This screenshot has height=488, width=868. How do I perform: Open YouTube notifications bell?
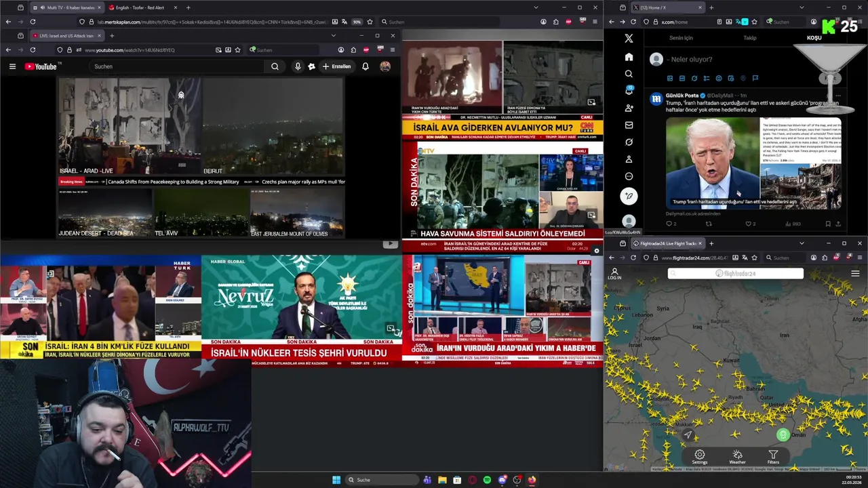click(x=366, y=66)
